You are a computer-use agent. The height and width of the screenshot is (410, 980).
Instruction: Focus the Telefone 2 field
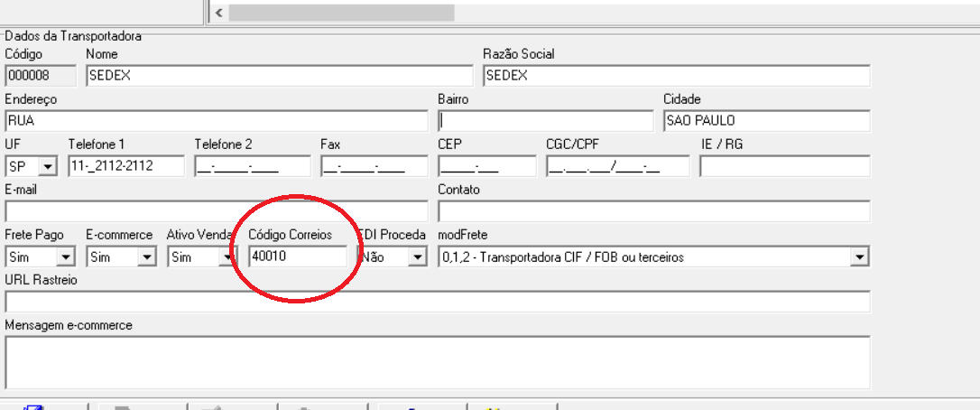pyautogui.click(x=253, y=167)
